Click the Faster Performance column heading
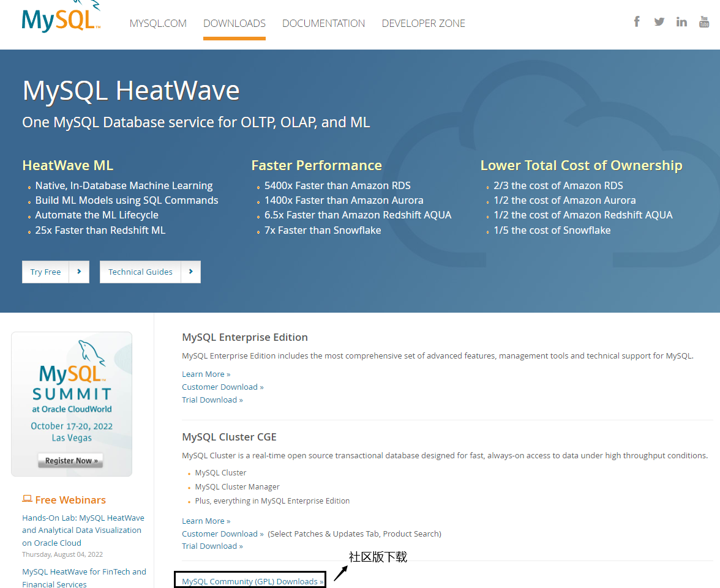Image resolution: width=720 pixels, height=588 pixels. tap(317, 165)
